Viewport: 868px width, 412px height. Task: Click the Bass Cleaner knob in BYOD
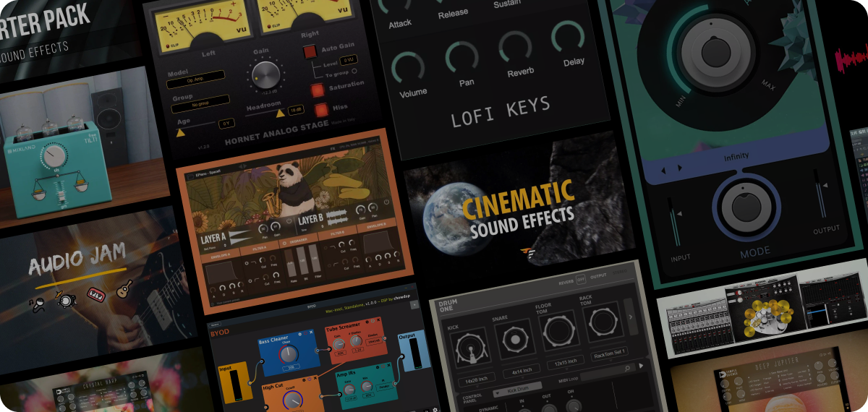click(x=289, y=354)
